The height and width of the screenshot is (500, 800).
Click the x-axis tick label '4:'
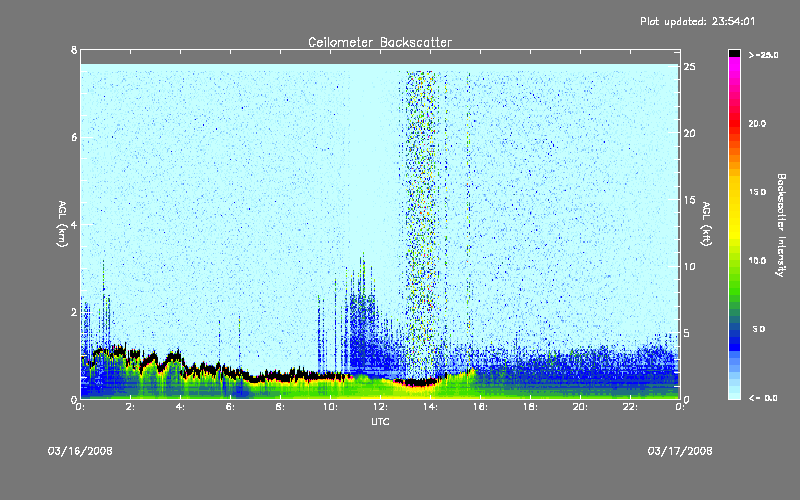(x=180, y=407)
